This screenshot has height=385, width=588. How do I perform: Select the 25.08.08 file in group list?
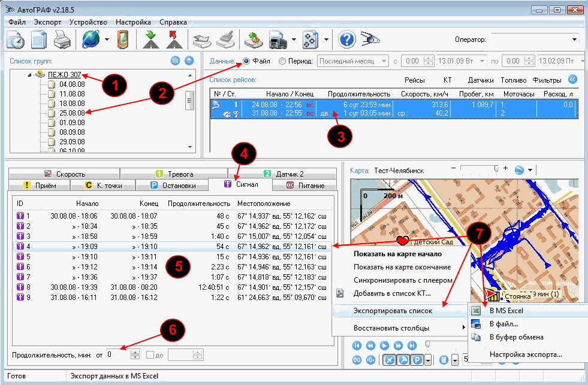click(x=72, y=113)
